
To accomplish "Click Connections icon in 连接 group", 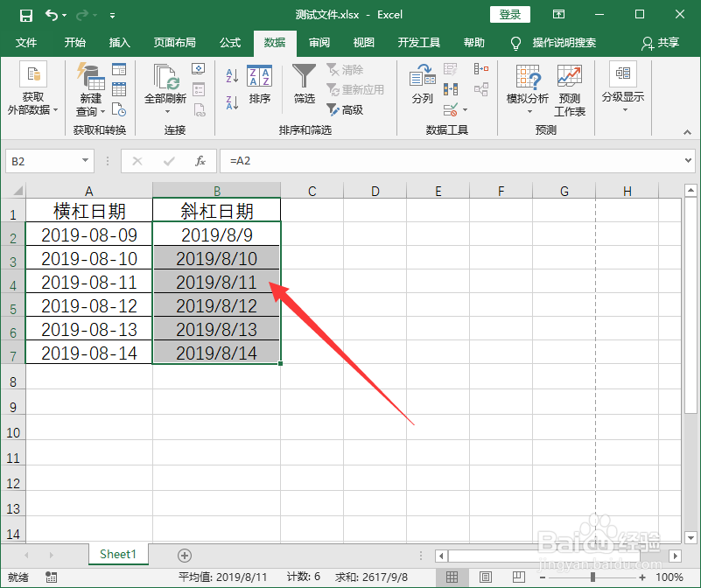I will (199, 69).
